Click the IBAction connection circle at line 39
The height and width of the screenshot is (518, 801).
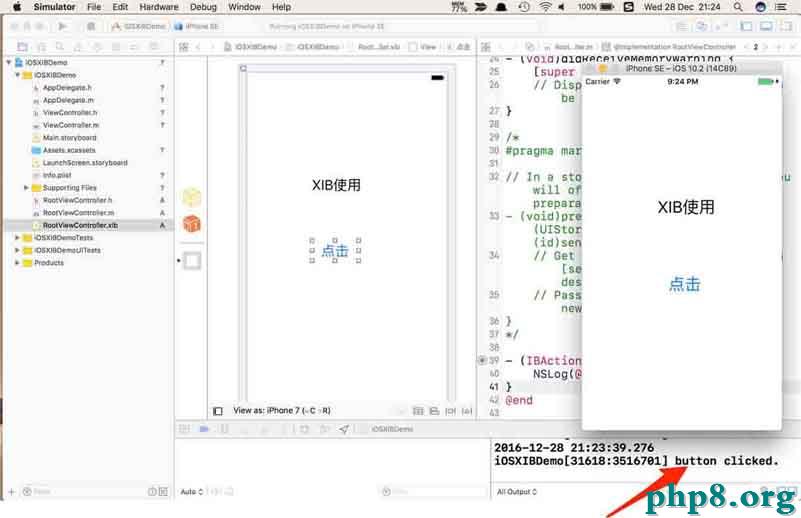[x=482, y=360]
